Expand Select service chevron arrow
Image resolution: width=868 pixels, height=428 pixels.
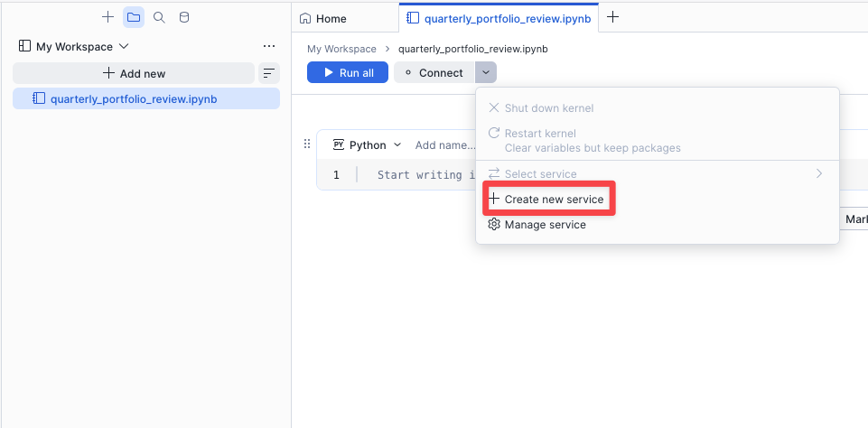click(819, 174)
